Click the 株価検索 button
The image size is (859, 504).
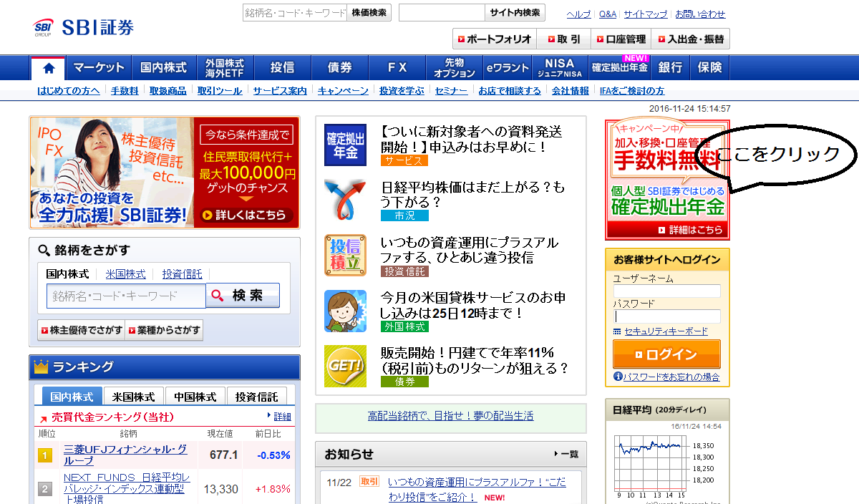tap(369, 13)
